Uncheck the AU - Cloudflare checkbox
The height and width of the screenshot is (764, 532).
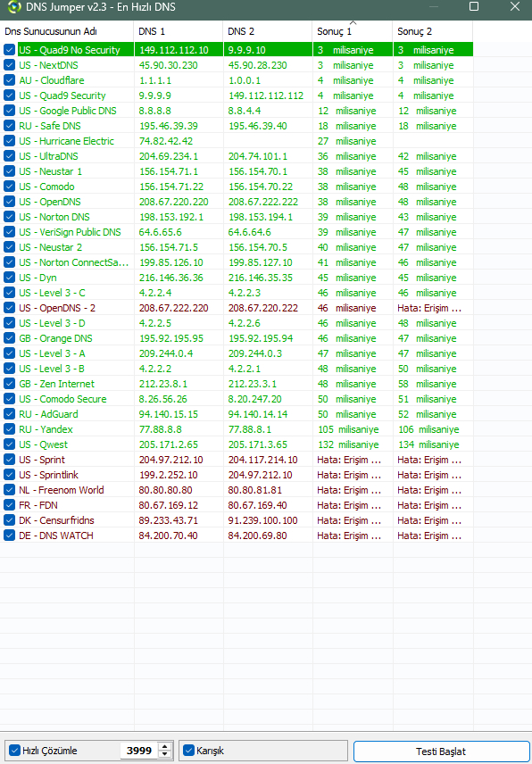click(x=9, y=80)
